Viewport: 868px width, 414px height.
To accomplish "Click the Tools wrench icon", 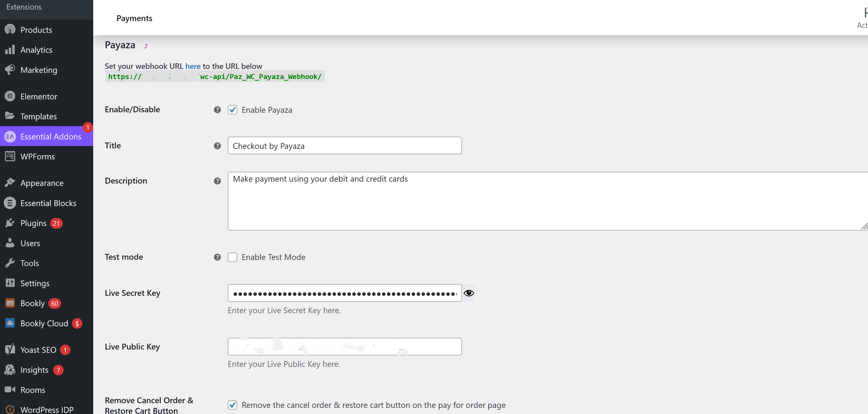I will 10,263.
